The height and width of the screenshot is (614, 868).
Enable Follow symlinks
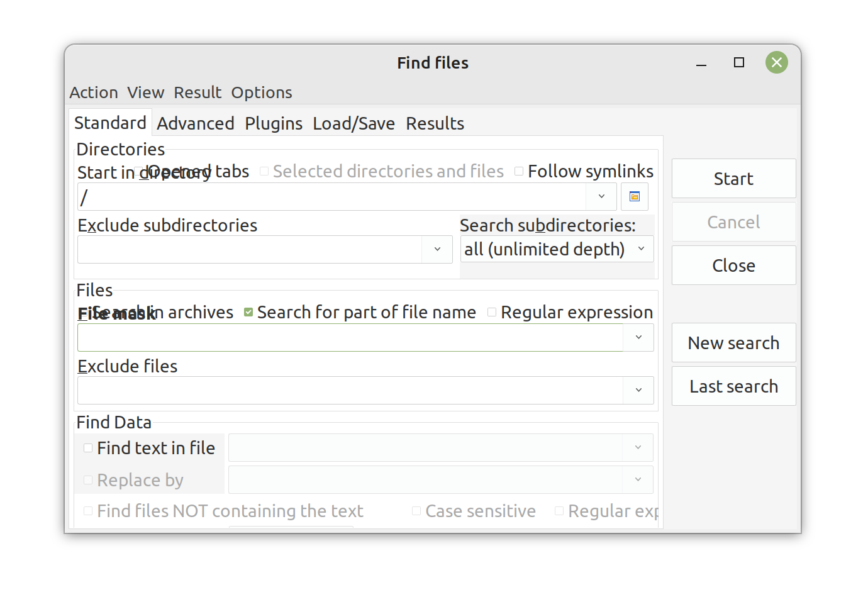(x=519, y=171)
